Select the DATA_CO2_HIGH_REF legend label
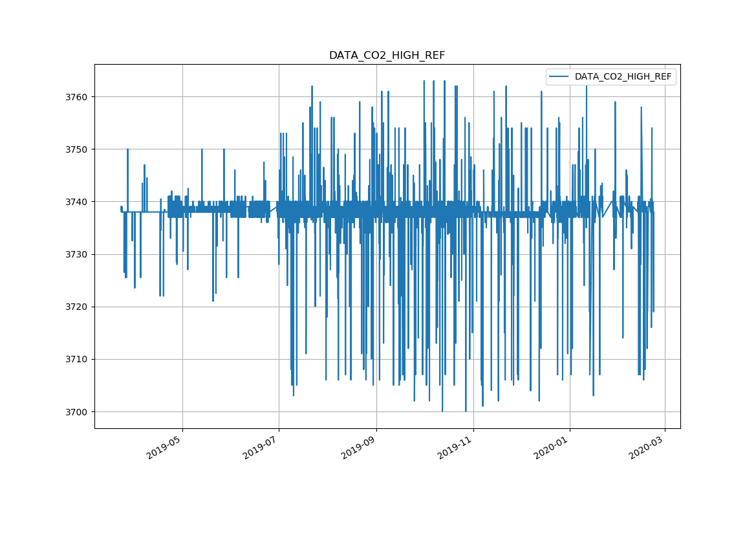The height and width of the screenshot is (535, 756). tap(623, 77)
